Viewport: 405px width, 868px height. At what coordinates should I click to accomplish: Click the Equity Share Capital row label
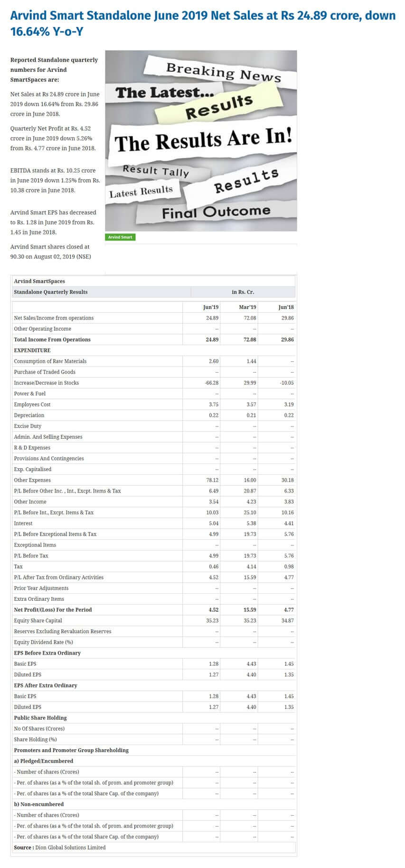38,621
